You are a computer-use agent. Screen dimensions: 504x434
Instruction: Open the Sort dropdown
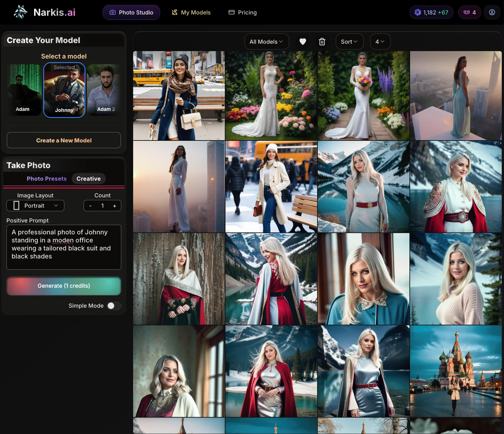coord(350,42)
